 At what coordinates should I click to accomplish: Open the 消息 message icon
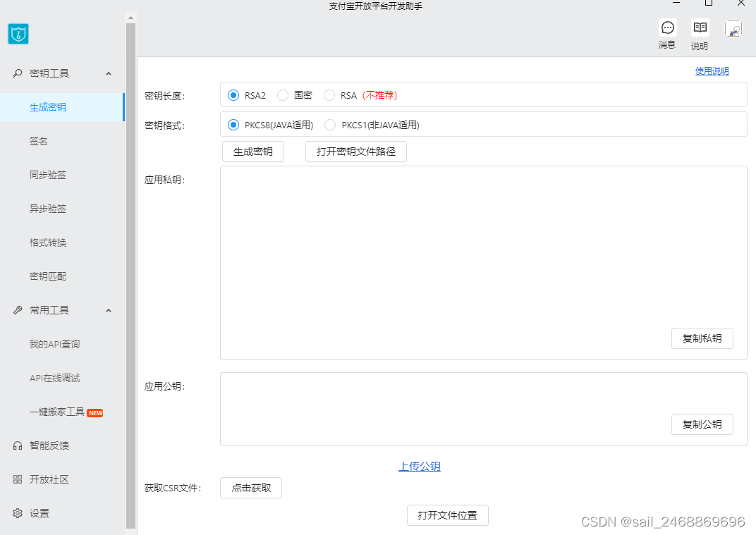click(667, 28)
